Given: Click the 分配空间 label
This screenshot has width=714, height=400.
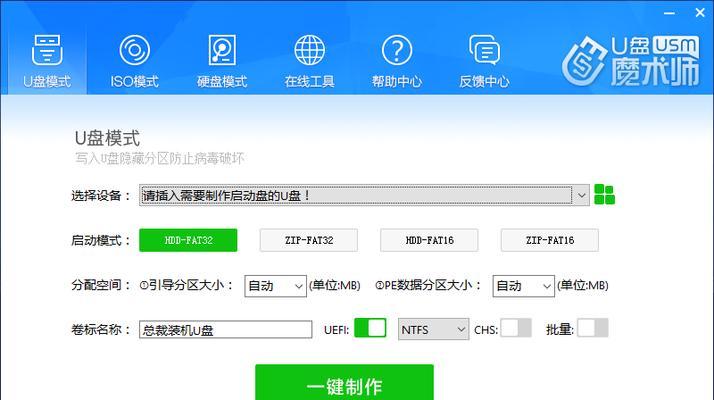Looking at the screenshot, I should point(101,285).
